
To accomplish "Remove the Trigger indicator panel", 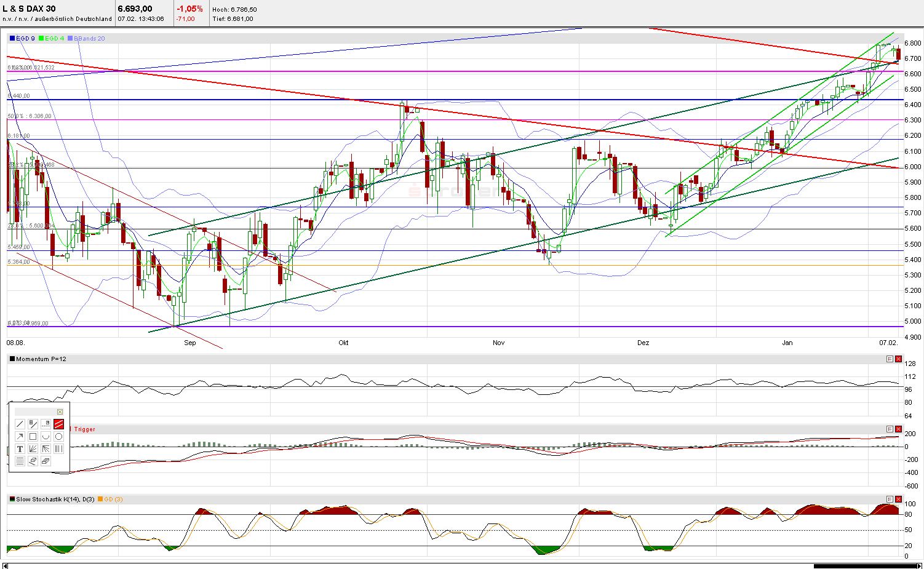I will point(898,429).
